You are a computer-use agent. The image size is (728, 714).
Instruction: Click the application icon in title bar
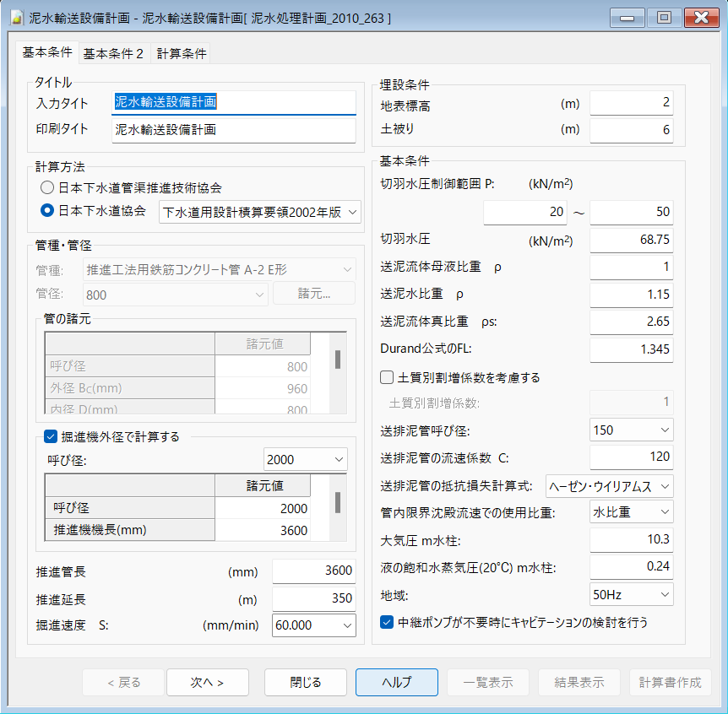pyautogui.click(x=15, y=18)
